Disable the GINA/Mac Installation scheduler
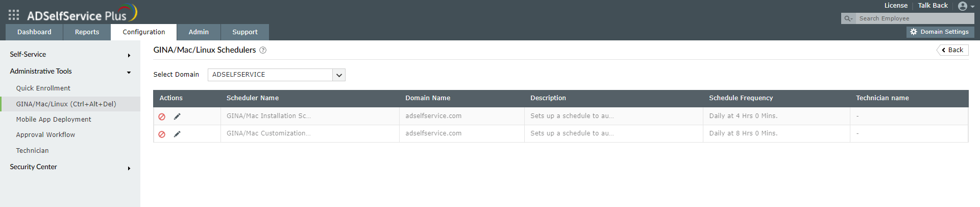 click(162, 117)
